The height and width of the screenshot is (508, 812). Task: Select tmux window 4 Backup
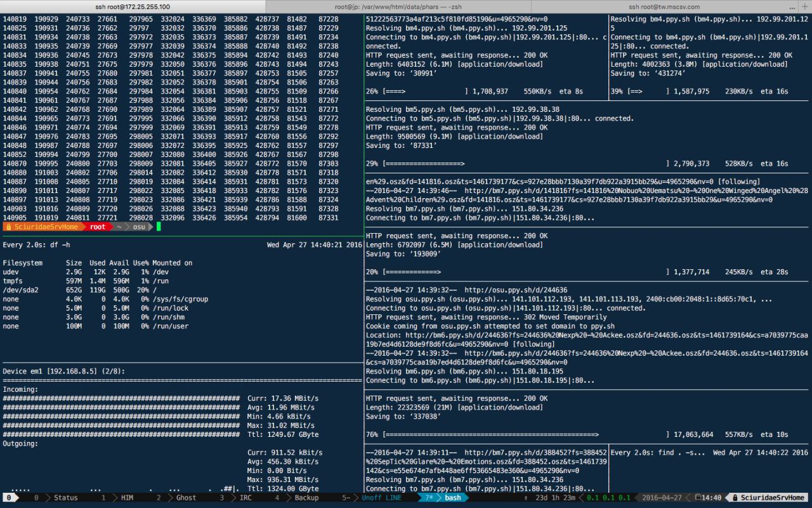click(298, 498)
